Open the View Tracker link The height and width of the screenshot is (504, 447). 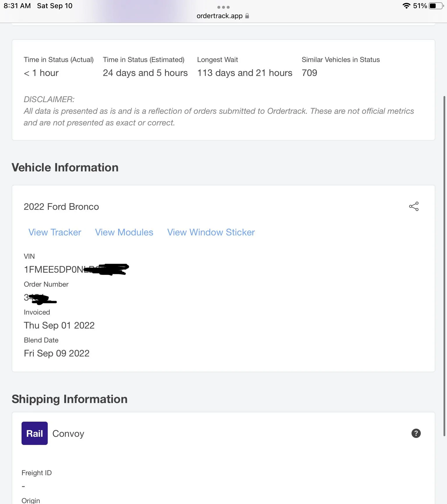[55, 232]
